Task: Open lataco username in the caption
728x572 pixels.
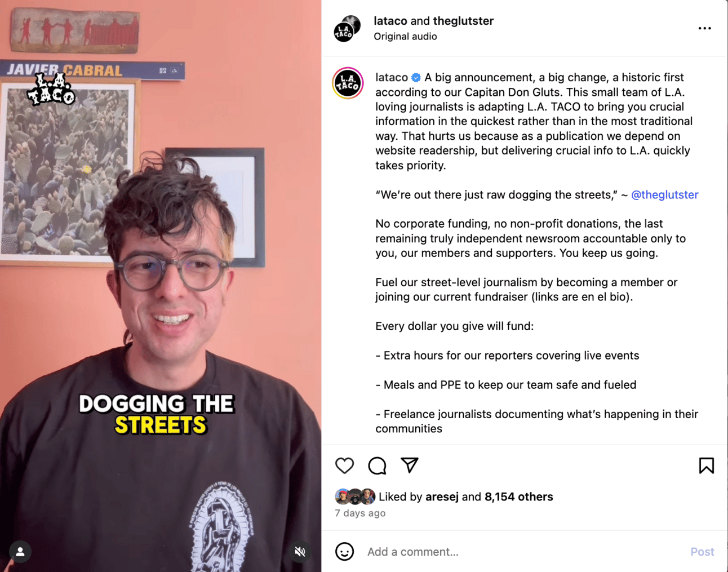Action: pos(392,77)
